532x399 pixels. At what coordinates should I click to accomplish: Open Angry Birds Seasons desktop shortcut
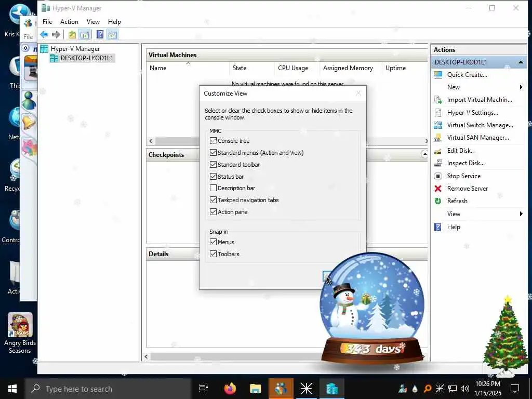point(20,333)
